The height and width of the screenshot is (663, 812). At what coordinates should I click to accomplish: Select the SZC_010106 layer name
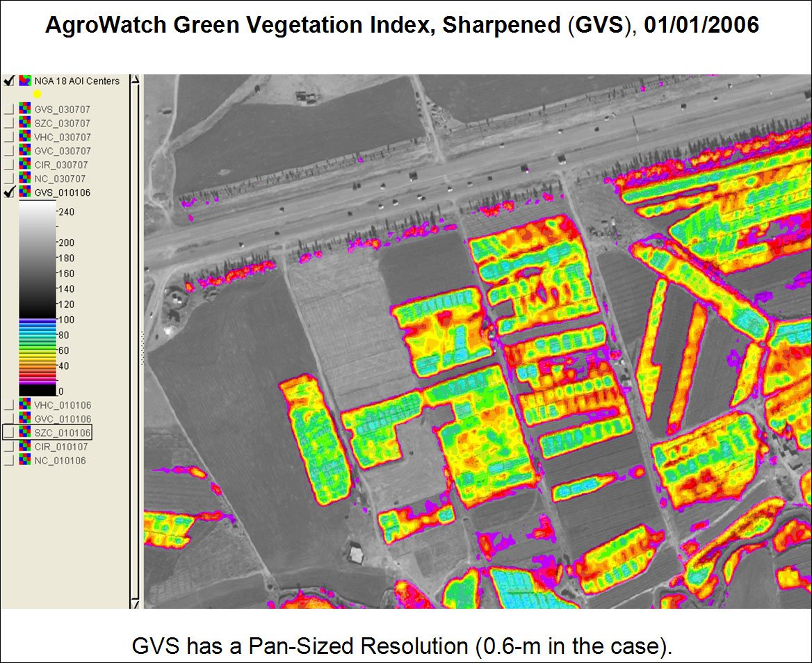click(63, 433)
